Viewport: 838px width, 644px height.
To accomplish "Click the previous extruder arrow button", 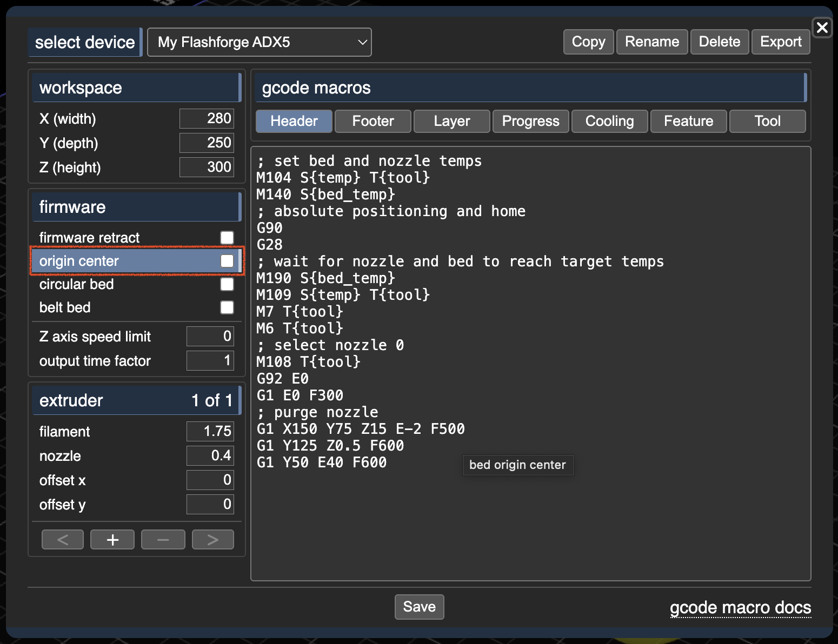I will 63,539.
